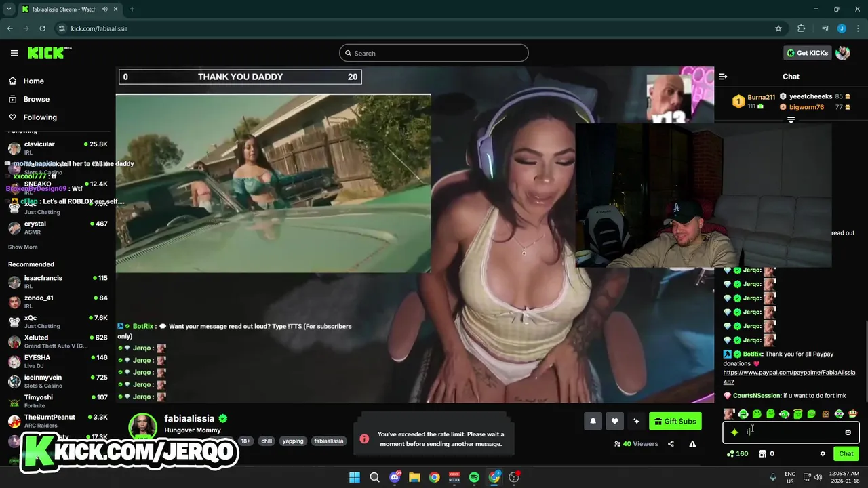Viewport: 868px width, 488px height.
Task: Click the green sparkle icon in chat box
Action: [734, 432]
